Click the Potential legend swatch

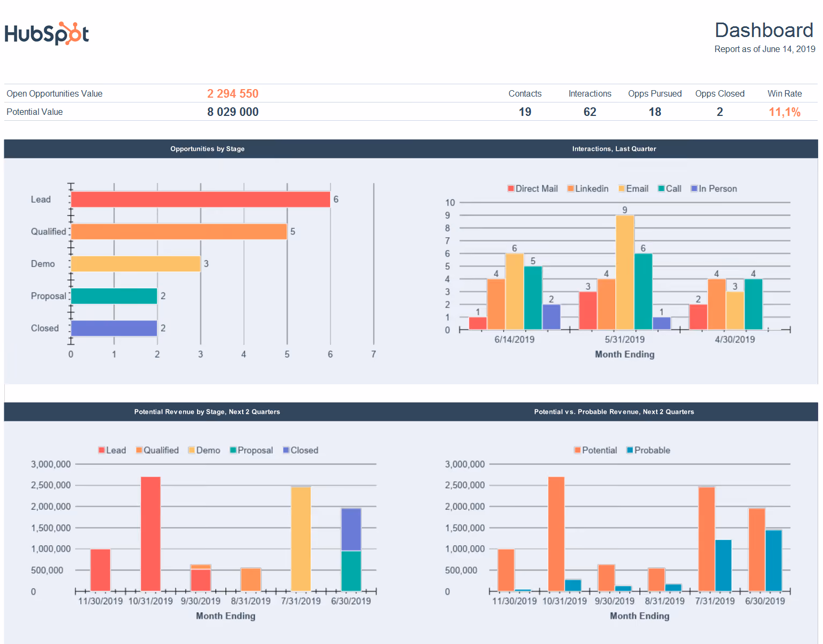(x=578, y=450)
